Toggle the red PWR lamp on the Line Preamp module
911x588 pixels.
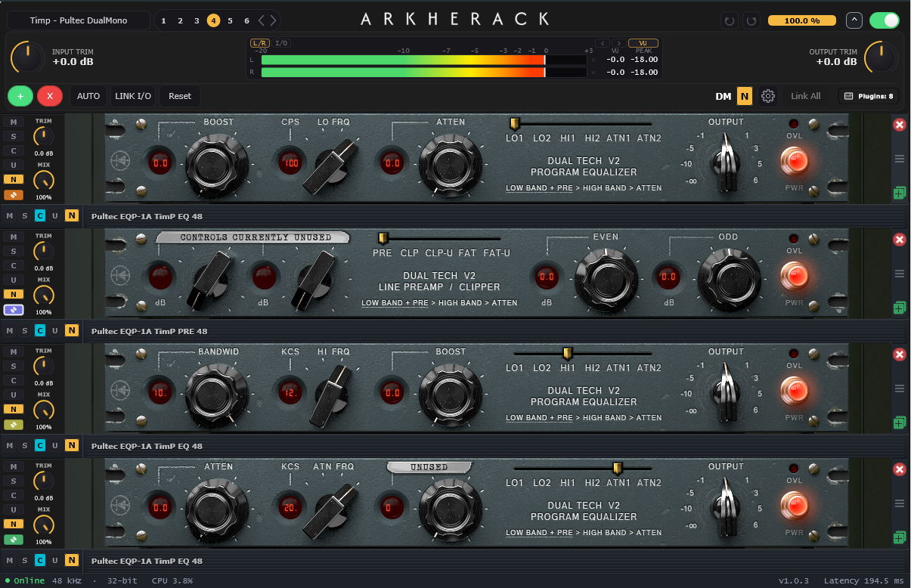[x=794, y=274]
